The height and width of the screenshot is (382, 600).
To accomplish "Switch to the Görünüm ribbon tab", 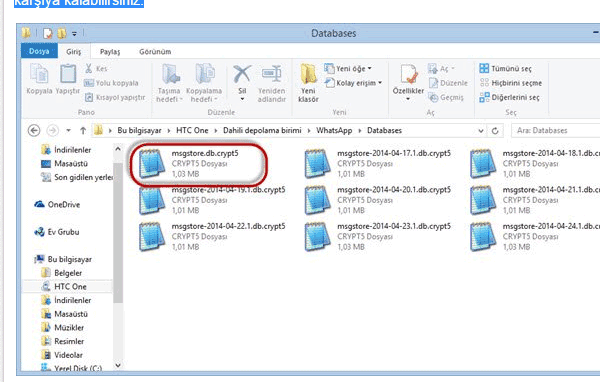I will pyautogui.click(x=155, y=51).
